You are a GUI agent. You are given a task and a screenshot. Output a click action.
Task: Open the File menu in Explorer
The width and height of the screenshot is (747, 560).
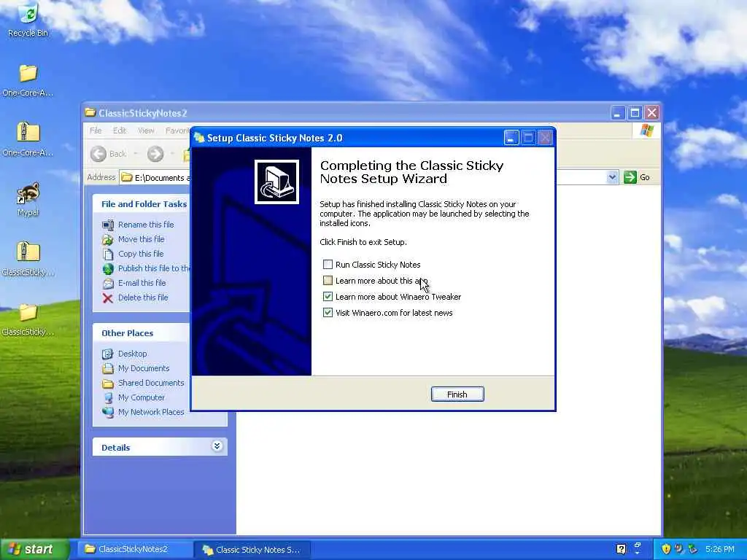click(96, 131)
